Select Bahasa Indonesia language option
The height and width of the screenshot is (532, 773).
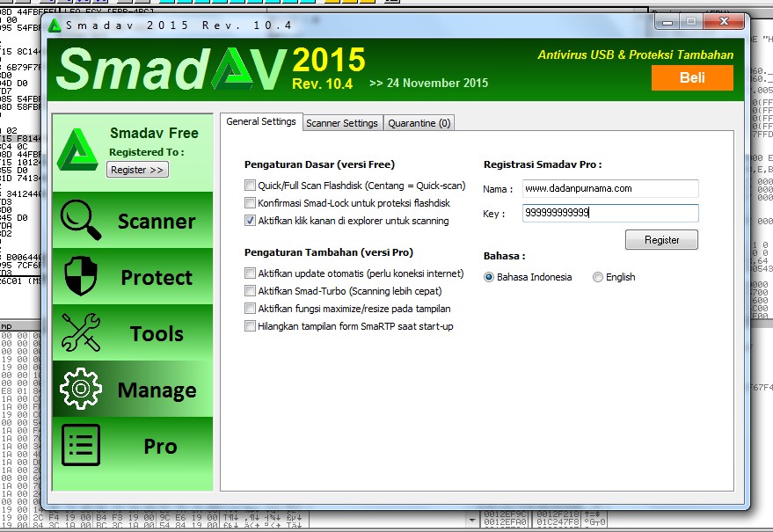489,277
